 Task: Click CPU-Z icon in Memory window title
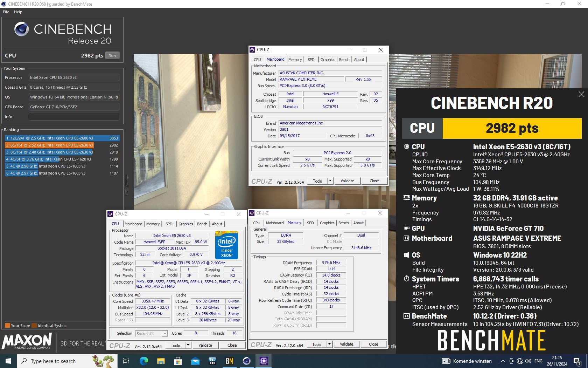point(252,213)
